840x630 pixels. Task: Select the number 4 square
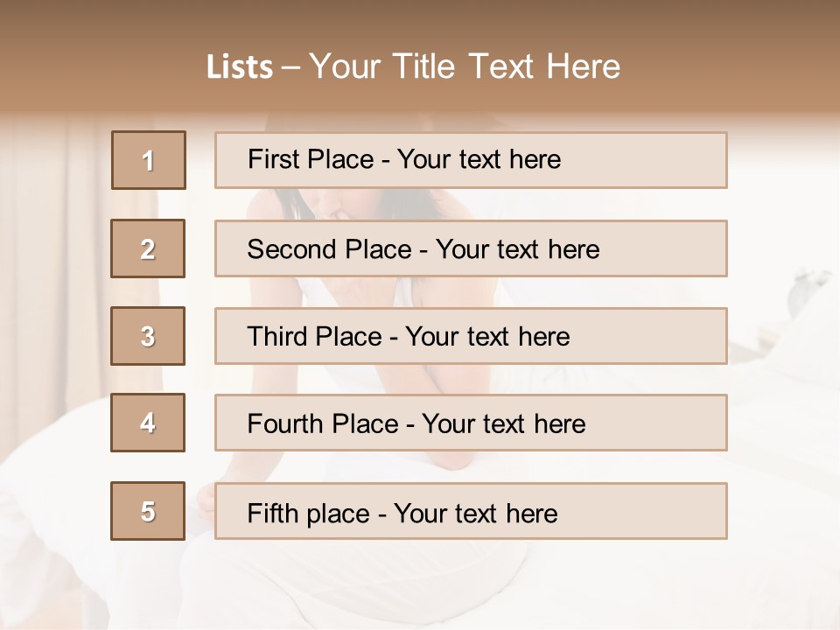tap(148, 423)
